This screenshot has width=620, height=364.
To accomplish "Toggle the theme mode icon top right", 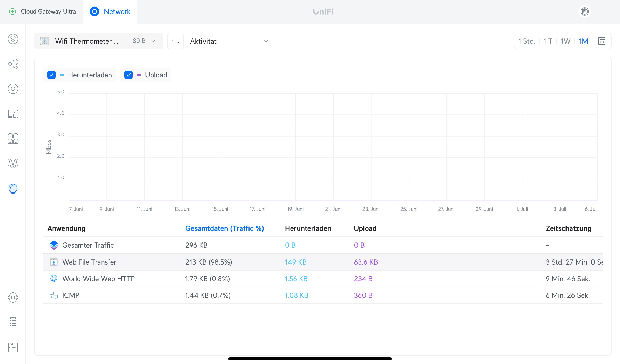I will point(584,11).
